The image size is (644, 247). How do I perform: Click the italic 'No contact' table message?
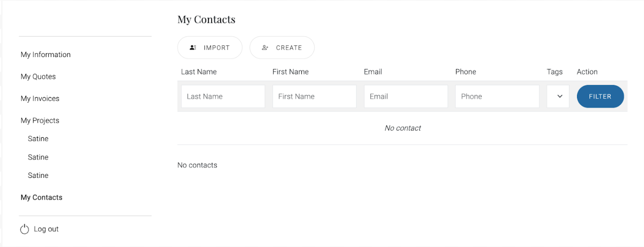(x=402, y=128)
